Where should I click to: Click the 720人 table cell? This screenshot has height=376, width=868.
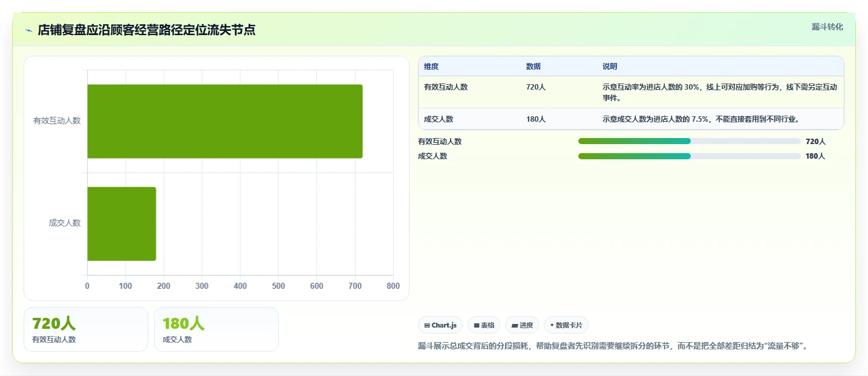tap(536, 87)
